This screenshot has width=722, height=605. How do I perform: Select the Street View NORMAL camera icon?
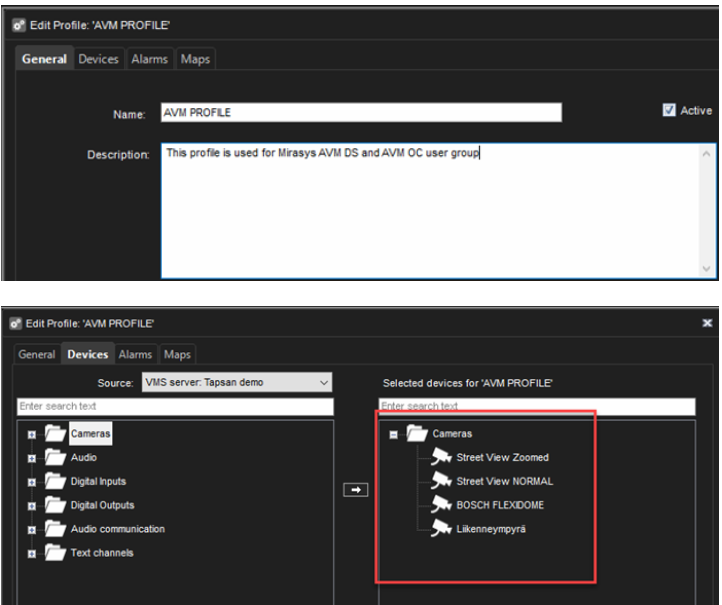[x=441, y=481]
